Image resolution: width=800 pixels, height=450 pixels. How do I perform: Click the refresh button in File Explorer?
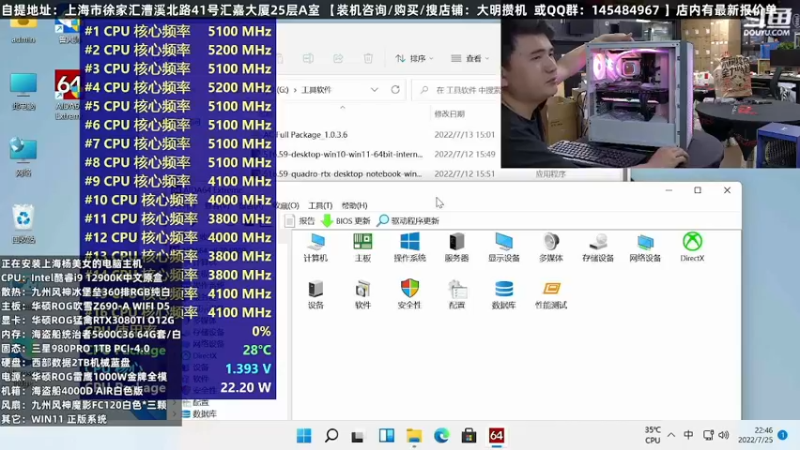coord(395,90)
